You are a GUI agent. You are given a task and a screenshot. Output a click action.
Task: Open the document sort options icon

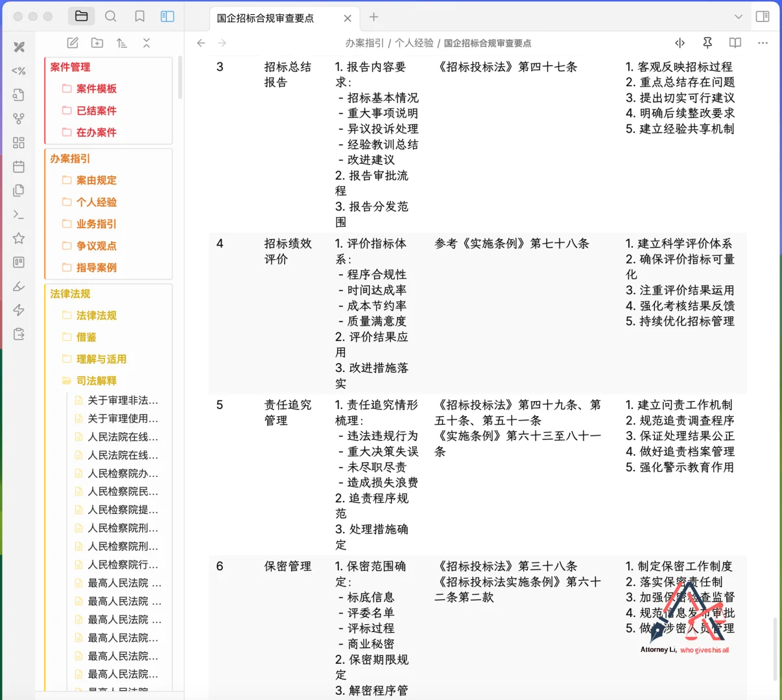point(121,43)
